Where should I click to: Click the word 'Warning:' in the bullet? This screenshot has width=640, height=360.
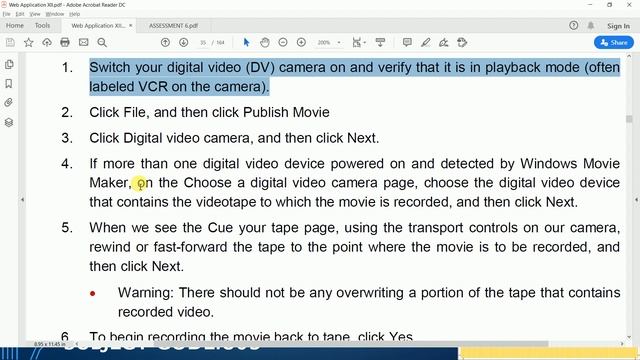146,293
